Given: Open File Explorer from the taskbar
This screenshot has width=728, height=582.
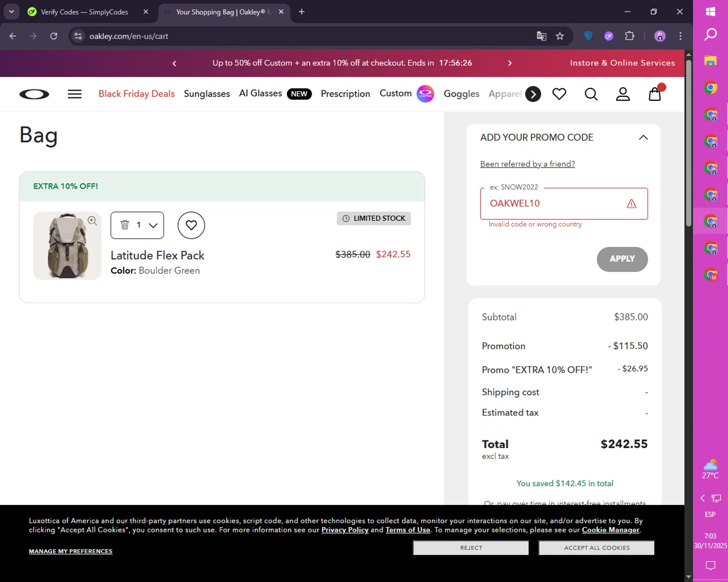Looking at the screenshot, I should pyautogui.click(x=711, y=61).
